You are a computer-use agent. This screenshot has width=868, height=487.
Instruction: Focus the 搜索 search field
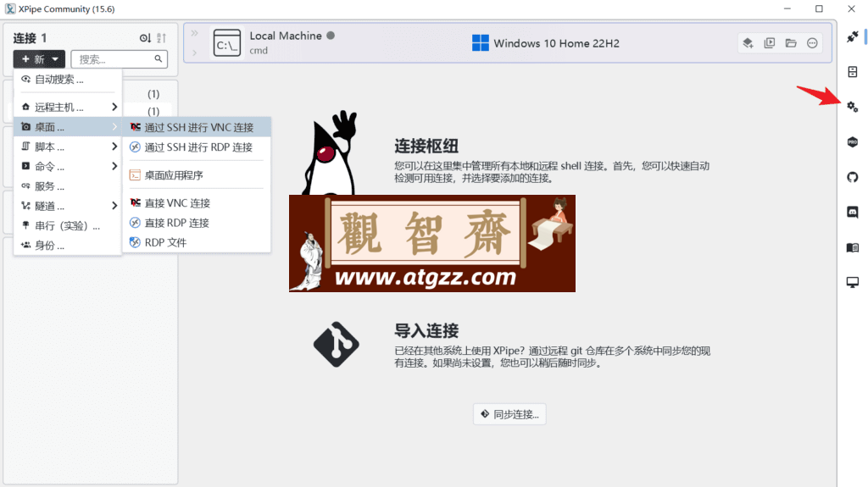pyautogui.click(x=119, y=58)
